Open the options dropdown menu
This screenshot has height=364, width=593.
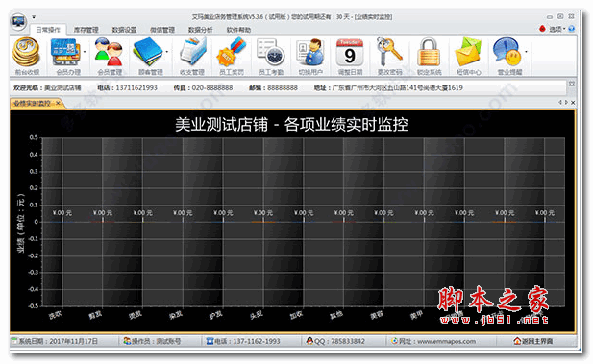[557, 29]
